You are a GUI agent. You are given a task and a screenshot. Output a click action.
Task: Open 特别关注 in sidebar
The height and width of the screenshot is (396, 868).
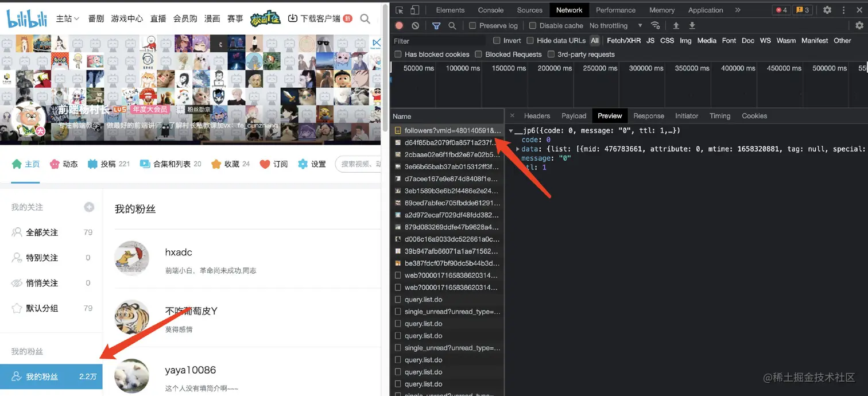[x=52, y=258]
